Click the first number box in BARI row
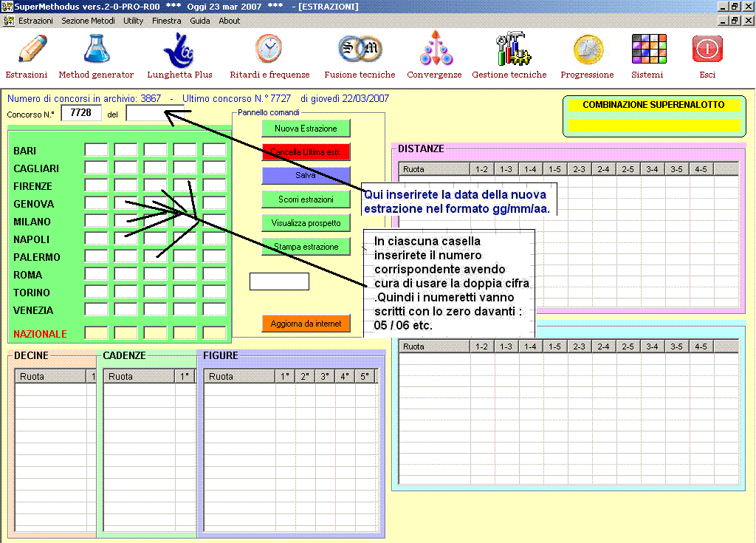This screenshot has height=543, width=756. 97,150
